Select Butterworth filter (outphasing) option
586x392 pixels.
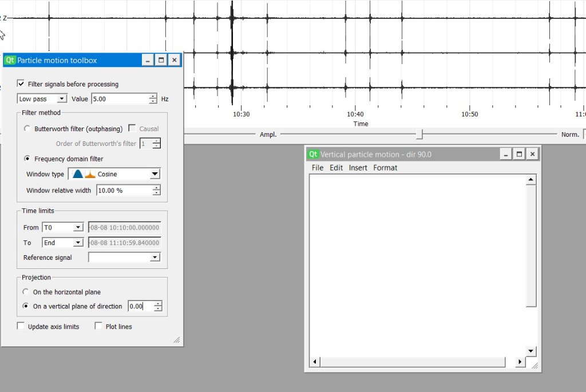point(27,129)
